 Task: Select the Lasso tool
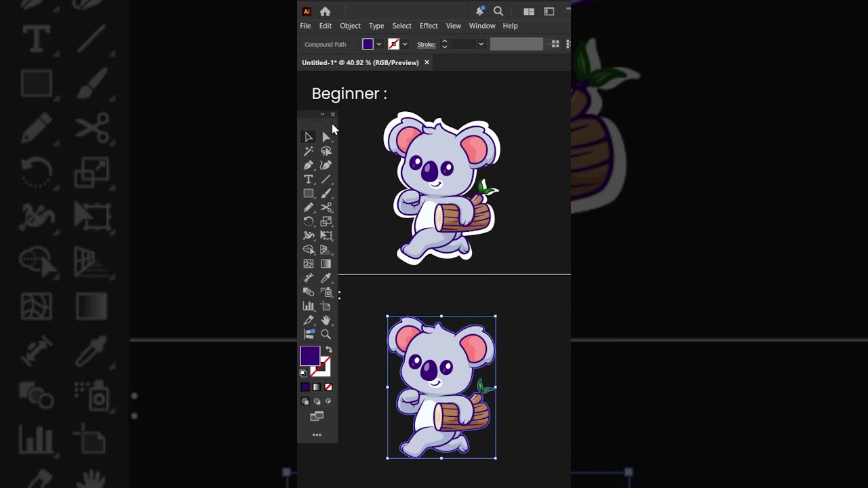point(326,151)
